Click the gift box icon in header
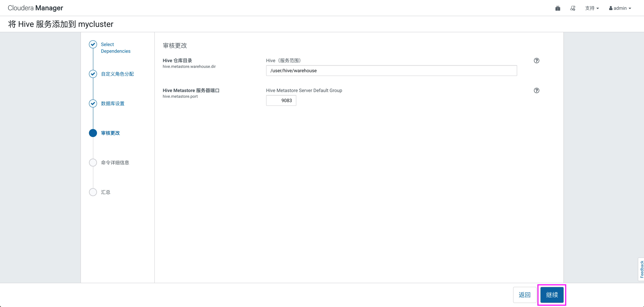 click(x=557, y=8)
